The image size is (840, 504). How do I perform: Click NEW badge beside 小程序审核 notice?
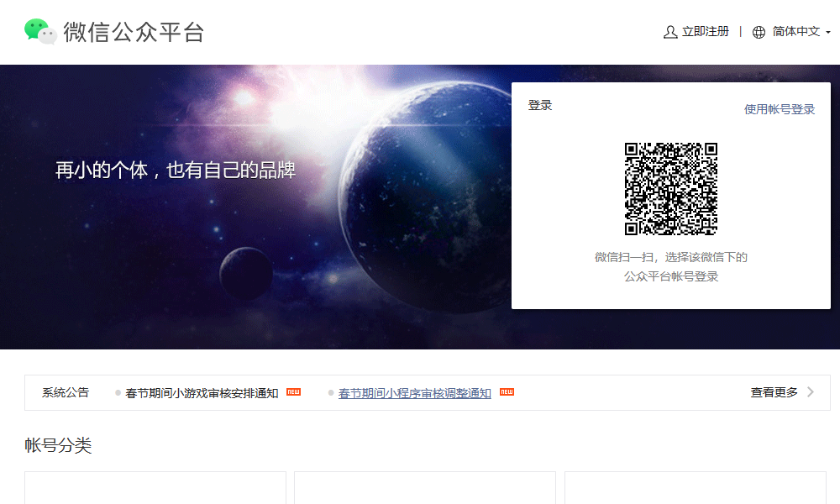[x=507, y=392]
